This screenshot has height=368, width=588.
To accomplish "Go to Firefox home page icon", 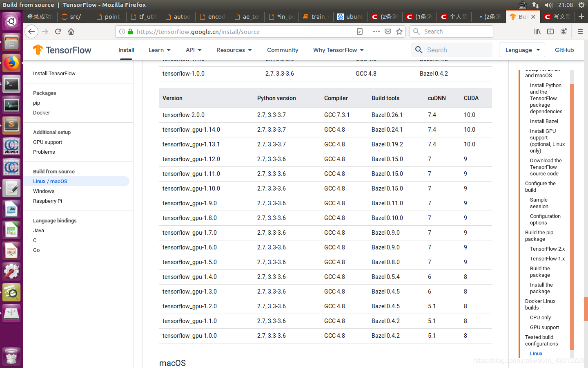I will click(71, 31).
